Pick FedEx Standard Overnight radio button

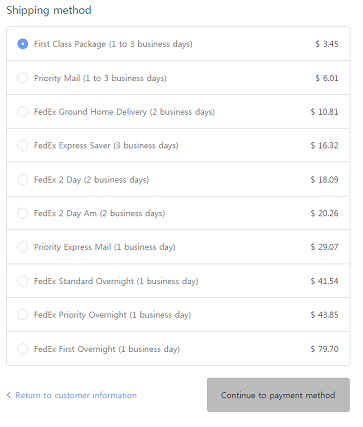[23, 281]
